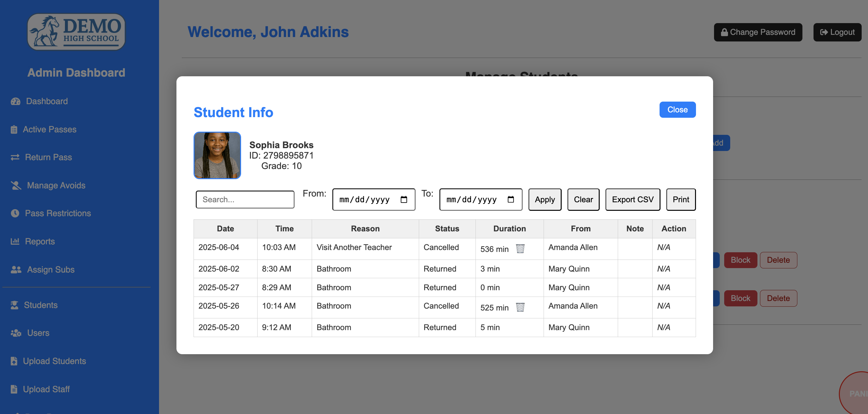Export the pass history as CSV
Image resolution: width=868 pixels, height=414 pixels.
(x=632, y=199)
